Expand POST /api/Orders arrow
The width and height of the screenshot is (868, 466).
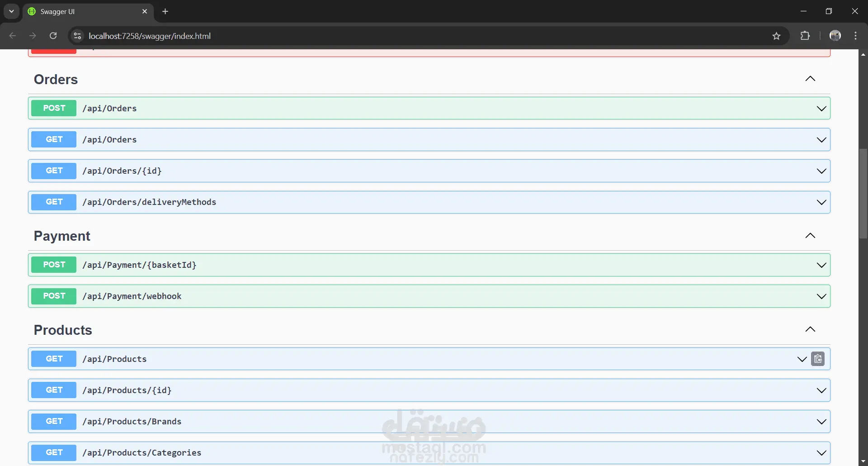(x=821, y=109)
